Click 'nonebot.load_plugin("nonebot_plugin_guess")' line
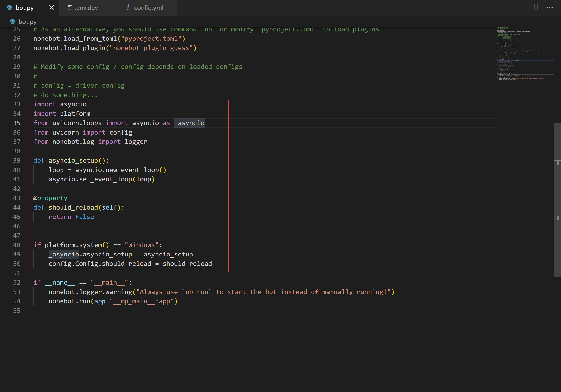The width and height of the screenshot is (561, 392). [x=115, y=48]
